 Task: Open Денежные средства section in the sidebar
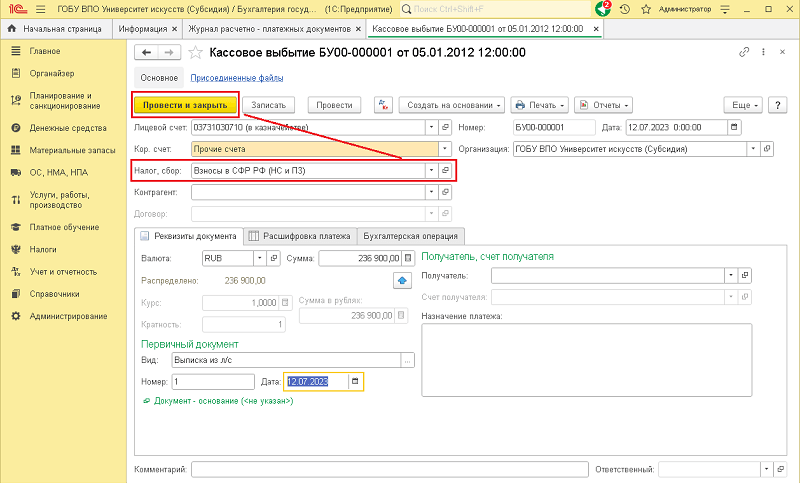(x=67, y=128)
